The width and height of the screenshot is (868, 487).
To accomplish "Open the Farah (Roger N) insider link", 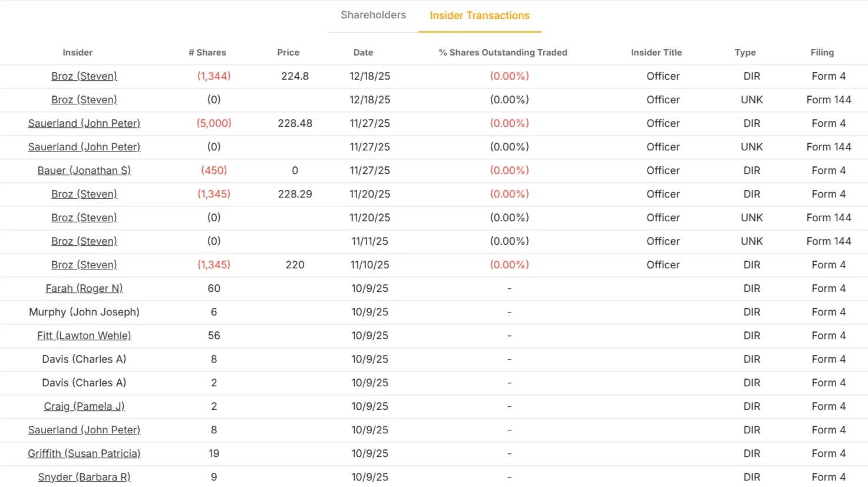I will pyautogui.click(x=84, y=288).
